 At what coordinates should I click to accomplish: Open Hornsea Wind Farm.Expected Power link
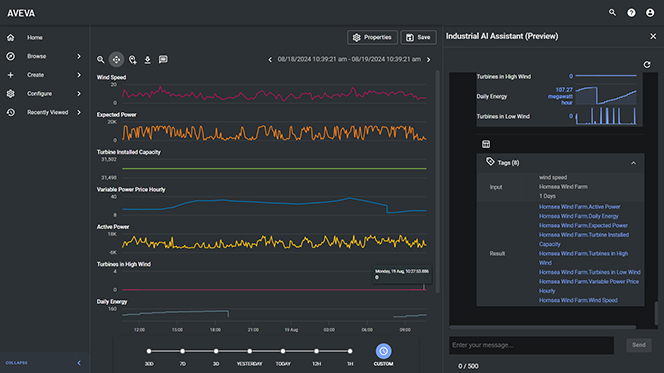[583, 225]
